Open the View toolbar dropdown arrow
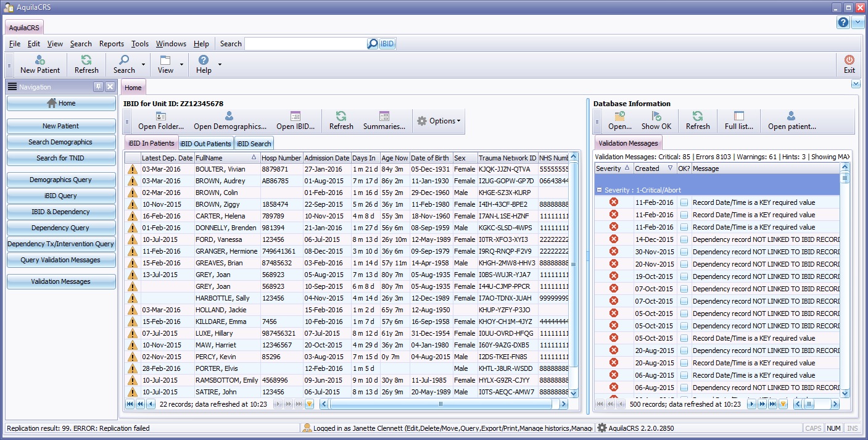868x440 pixels. pyautogui.click(x=181, y=64)
